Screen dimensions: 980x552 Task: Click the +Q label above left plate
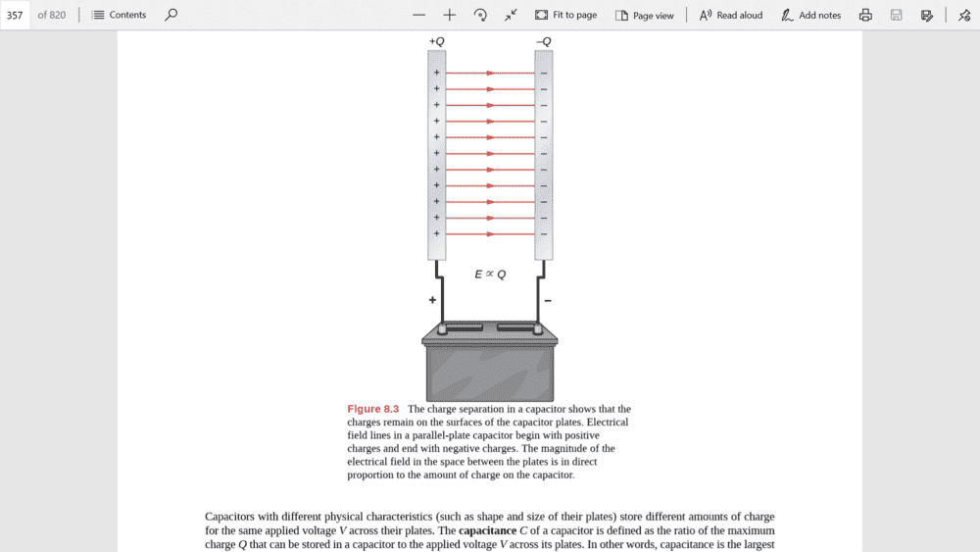coord(436,41)
